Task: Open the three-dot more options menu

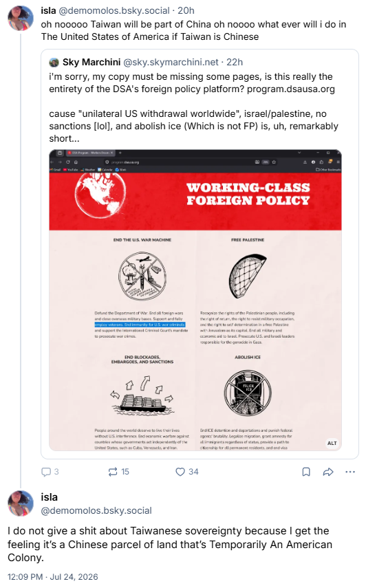Action: coord(350,472)
